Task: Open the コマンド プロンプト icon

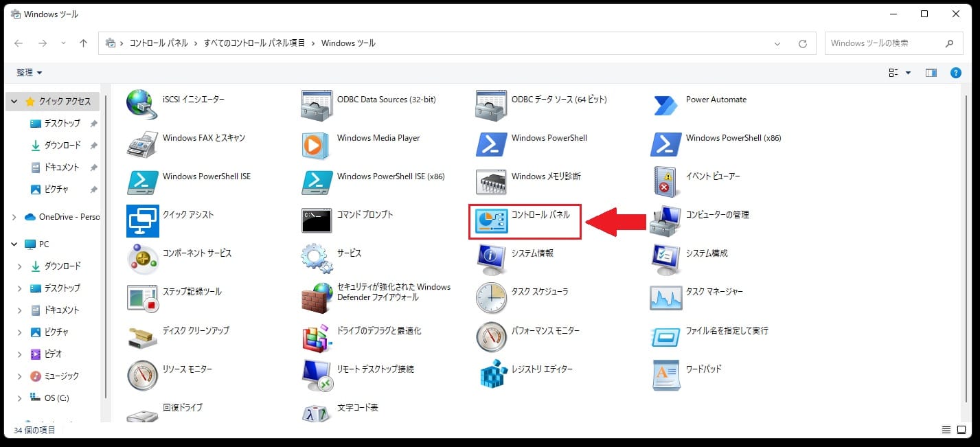Action: (x=317, y=220)
